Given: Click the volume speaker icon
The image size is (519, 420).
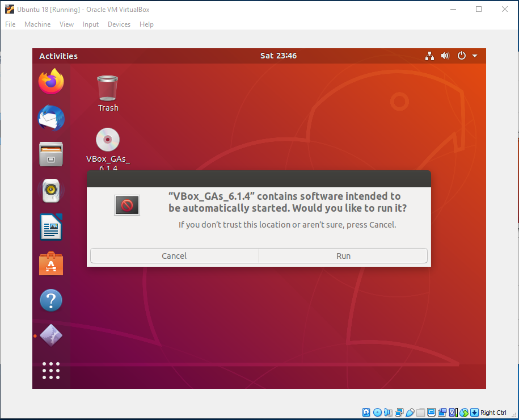Looking at the screenshot, I should pyautogui.click(x=445, y=56).
